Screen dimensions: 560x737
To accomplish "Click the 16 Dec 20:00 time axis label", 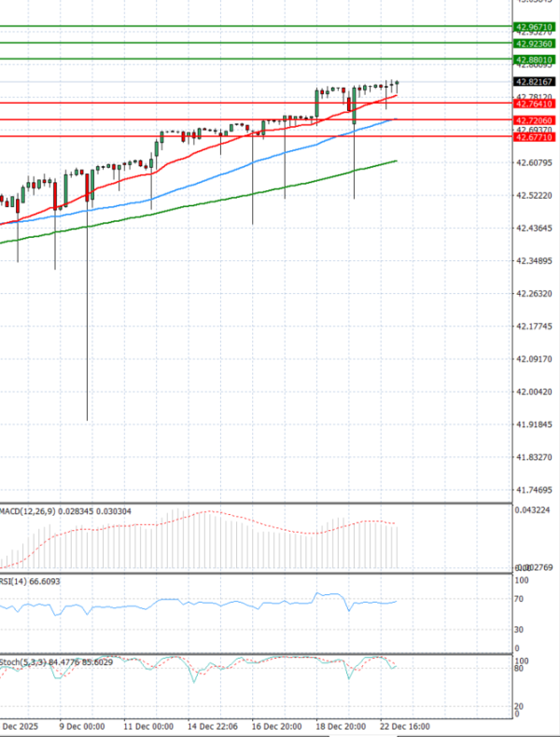I will (278, 725).
